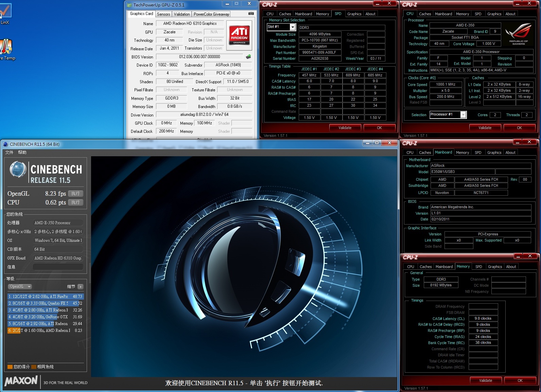
Task: Click Validate in the CPU tab CPU-Z window
Action: [485, 128]
